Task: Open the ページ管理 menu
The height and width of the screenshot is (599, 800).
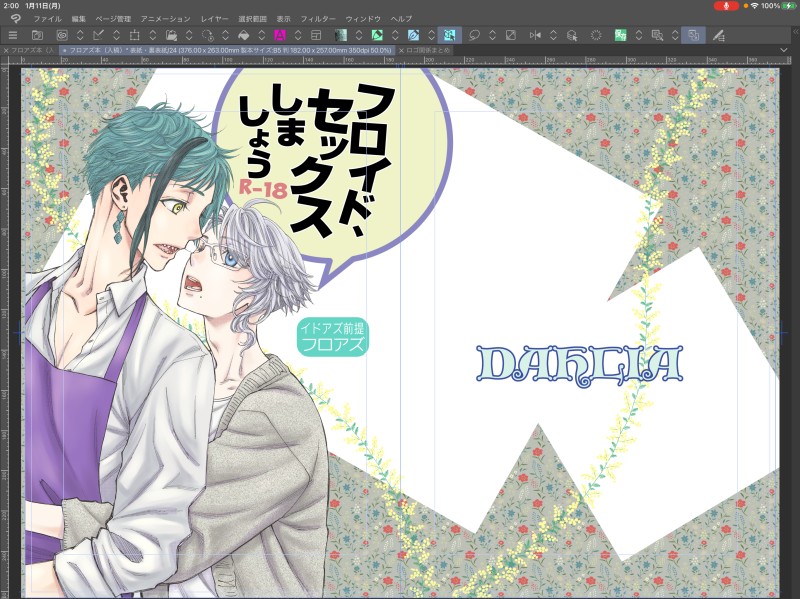Action: 113,19
